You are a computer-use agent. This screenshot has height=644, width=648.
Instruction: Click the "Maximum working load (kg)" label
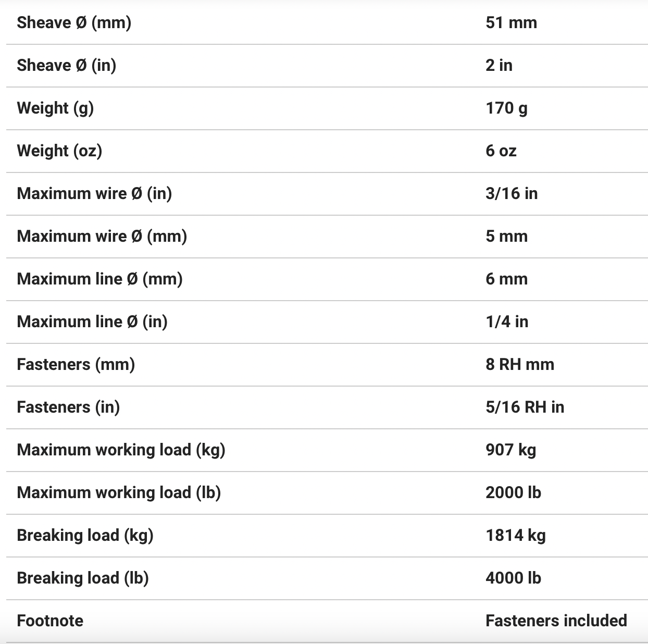121,450
